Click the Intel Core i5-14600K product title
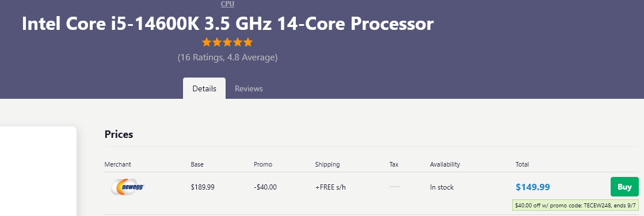 227,24
